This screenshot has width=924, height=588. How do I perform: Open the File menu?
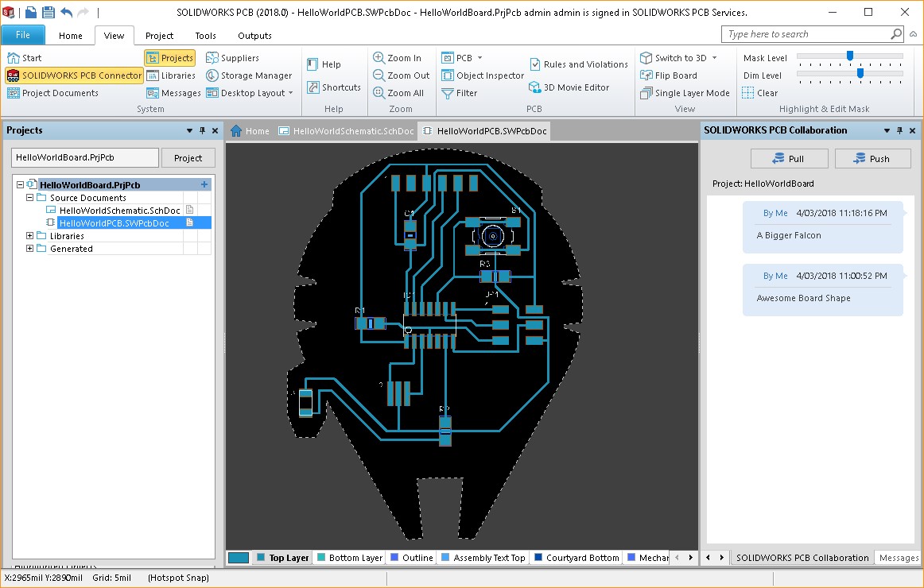tap(22, 35)
